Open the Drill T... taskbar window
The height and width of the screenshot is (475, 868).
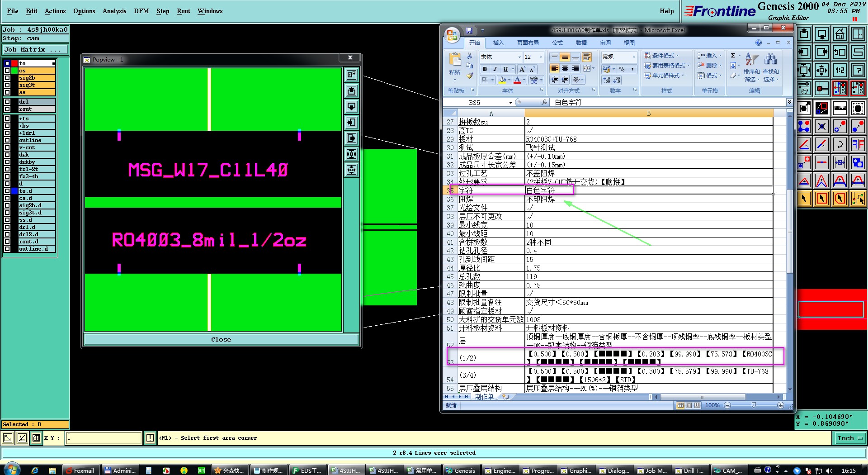pos(689,470)
